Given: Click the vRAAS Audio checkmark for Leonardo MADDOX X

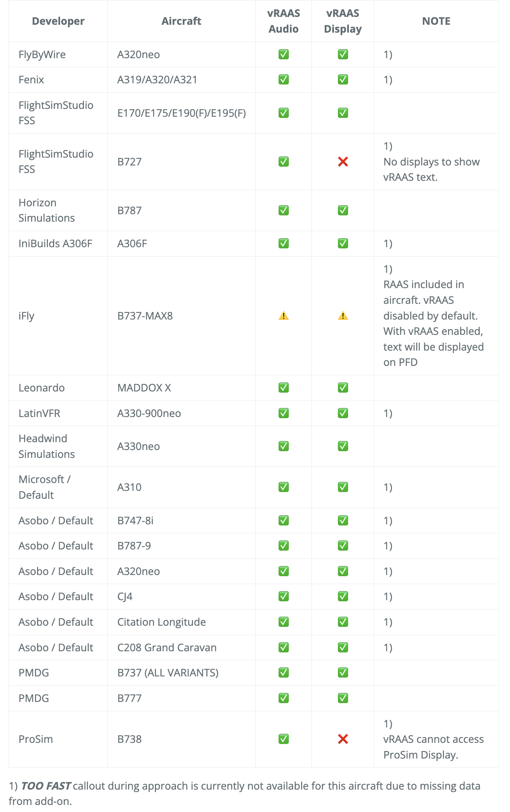Looking at the screenshot, I should [x=283, y=388].
